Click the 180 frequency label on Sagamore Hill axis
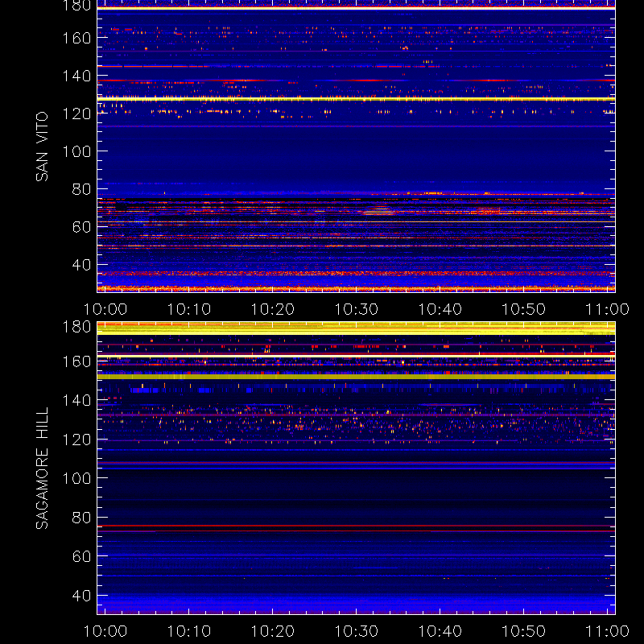Image resolution: width=644 pixels, height=644 pixels. click(76, 327)
